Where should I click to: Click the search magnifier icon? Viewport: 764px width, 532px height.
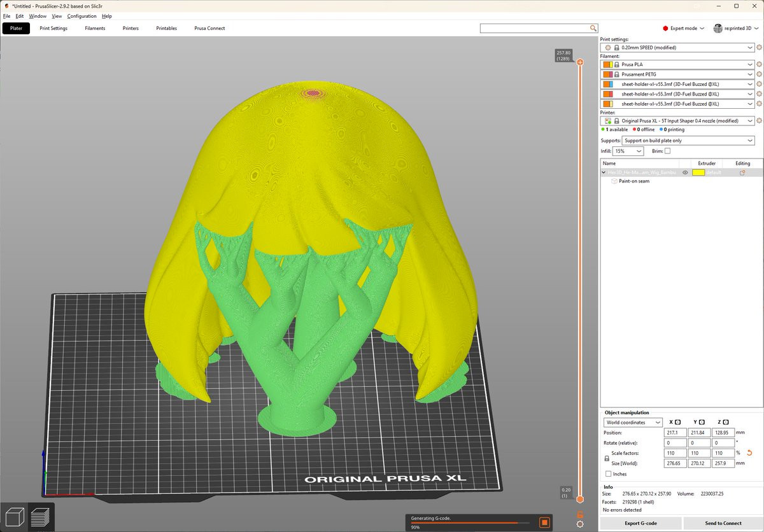click(593, 28)
